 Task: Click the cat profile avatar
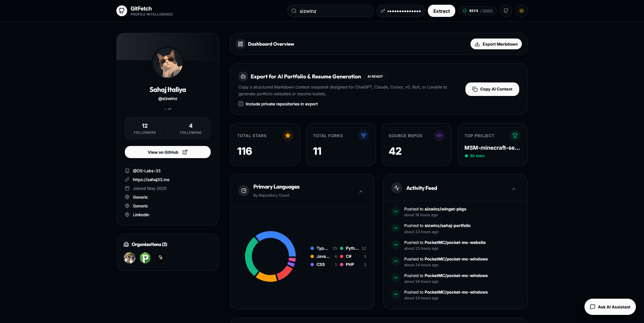(168, 63)
